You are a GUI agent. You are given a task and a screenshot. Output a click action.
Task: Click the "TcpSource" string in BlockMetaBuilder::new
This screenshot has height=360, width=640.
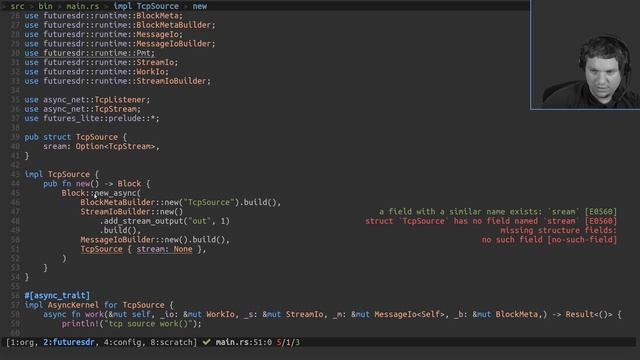coord(209,202)
